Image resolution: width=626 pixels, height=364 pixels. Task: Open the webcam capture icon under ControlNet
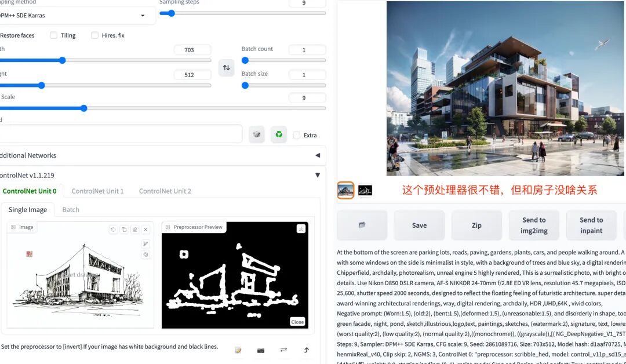[x=260, y=350]
